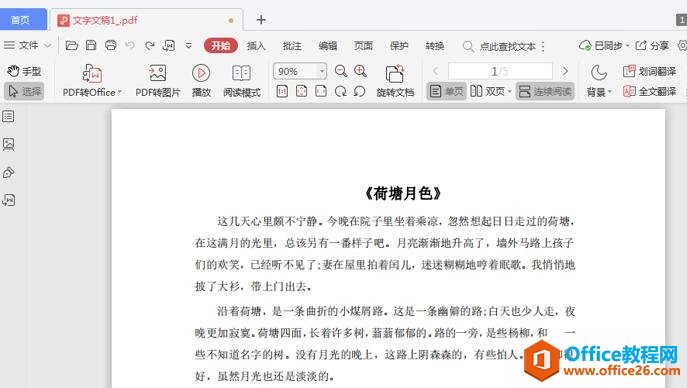Save the document with the floppy icon
This screenshot has width=687, height=388.
click(91, 46)
